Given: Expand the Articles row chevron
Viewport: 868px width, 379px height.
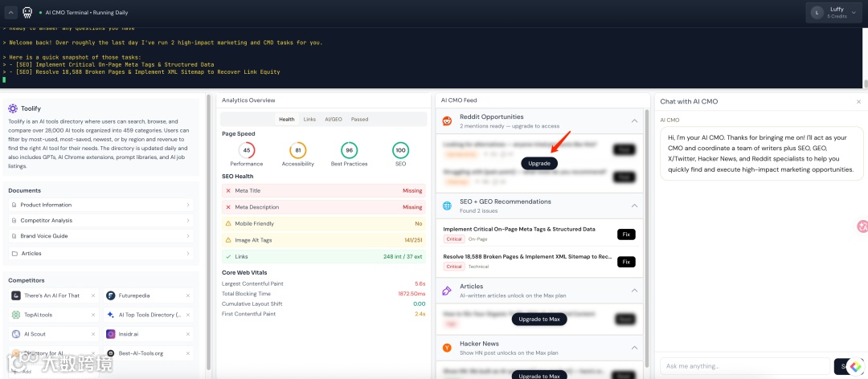Looking at the screenshot, I should [187, 254].
